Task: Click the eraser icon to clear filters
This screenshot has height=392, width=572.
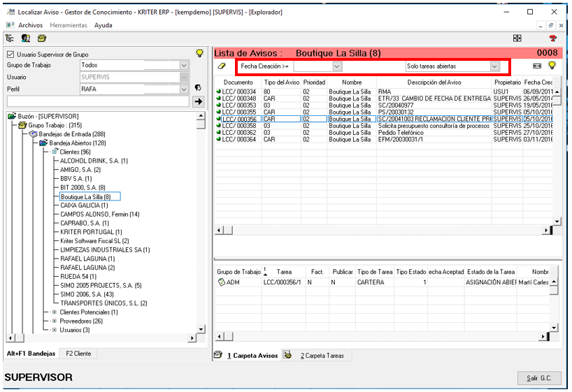Action: coord(222,66)
